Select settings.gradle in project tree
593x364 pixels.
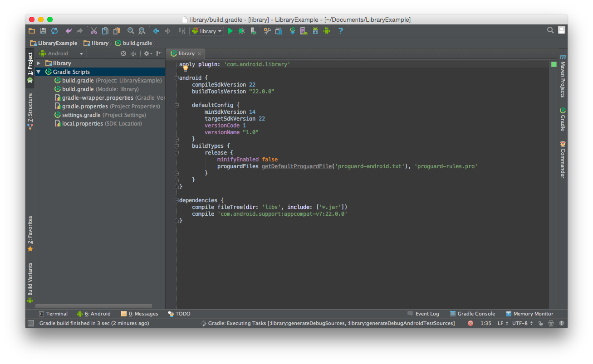coord(81,115)
